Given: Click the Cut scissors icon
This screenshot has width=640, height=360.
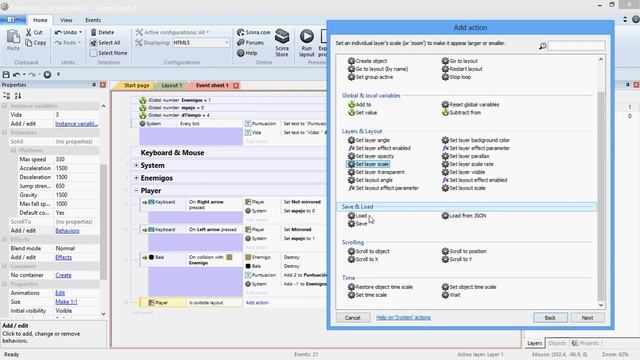Looking at the screenshot, I should coord(29,32).
